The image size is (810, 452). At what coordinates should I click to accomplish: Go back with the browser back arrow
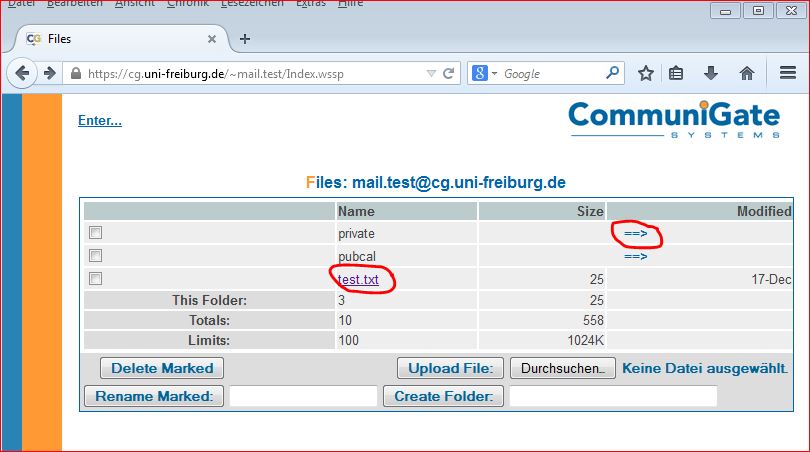point(22,73)
